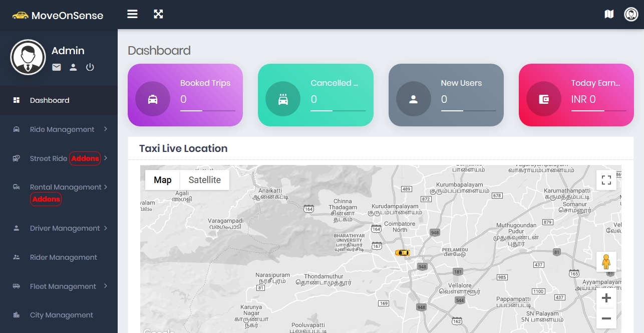Open the admin avatar in top right
Image resolution: width=644 pixels, height=333 pixels.
(x=631, y=14)
